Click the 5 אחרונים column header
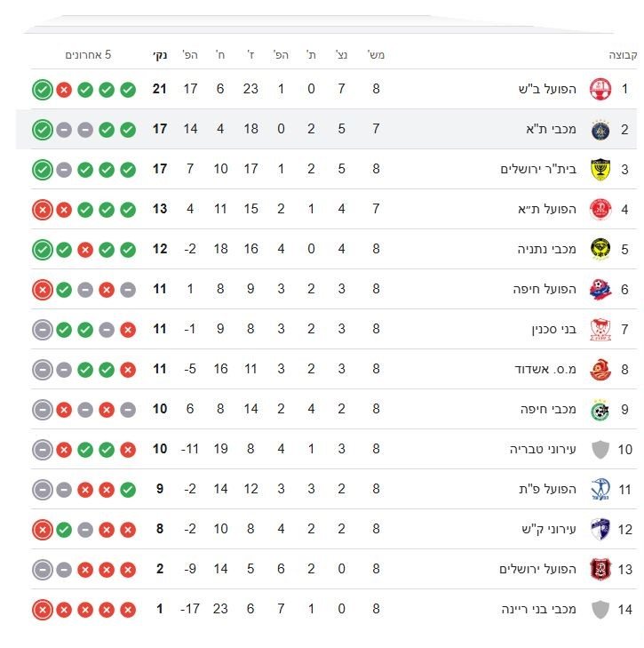 pyautogui.click(x=88, y=55)
